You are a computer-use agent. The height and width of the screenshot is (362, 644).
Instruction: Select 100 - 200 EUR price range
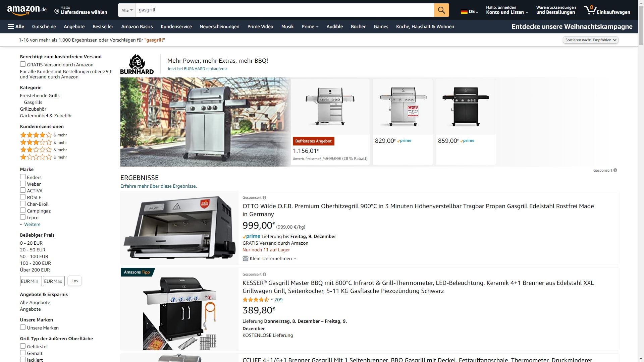point(36,263)
